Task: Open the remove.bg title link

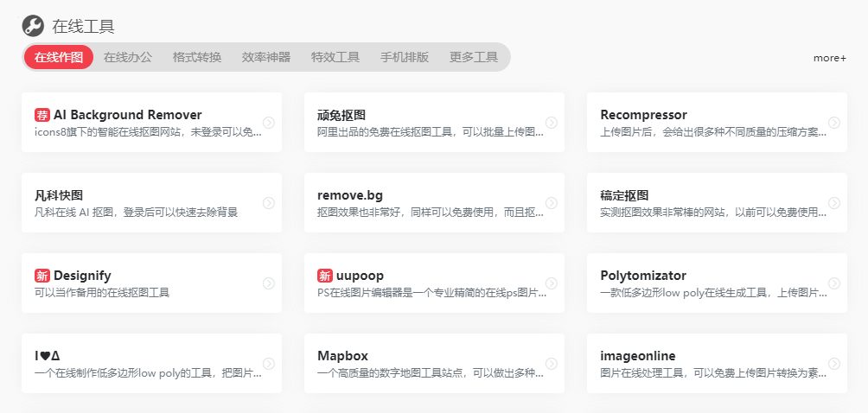Action: [350, 195]
